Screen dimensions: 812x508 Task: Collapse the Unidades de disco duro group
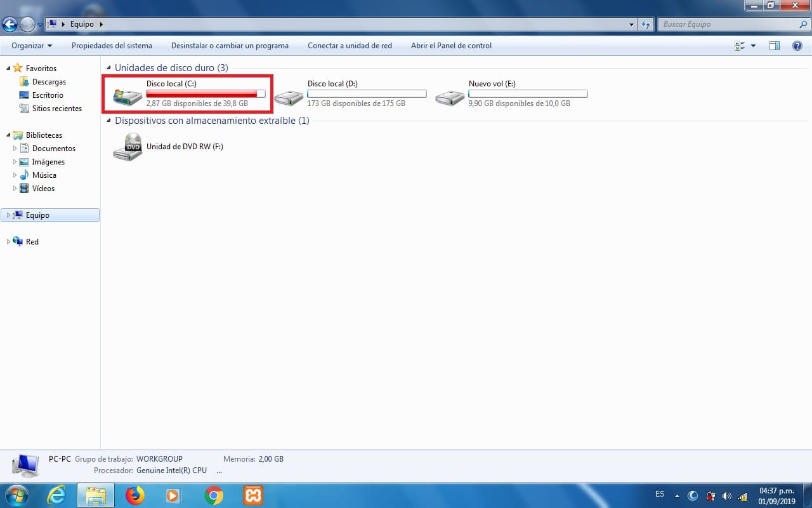[x=108, y=68]
